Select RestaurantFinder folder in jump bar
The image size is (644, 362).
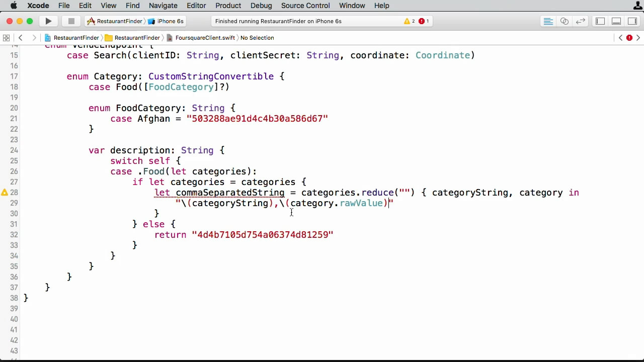pos(132,38)
